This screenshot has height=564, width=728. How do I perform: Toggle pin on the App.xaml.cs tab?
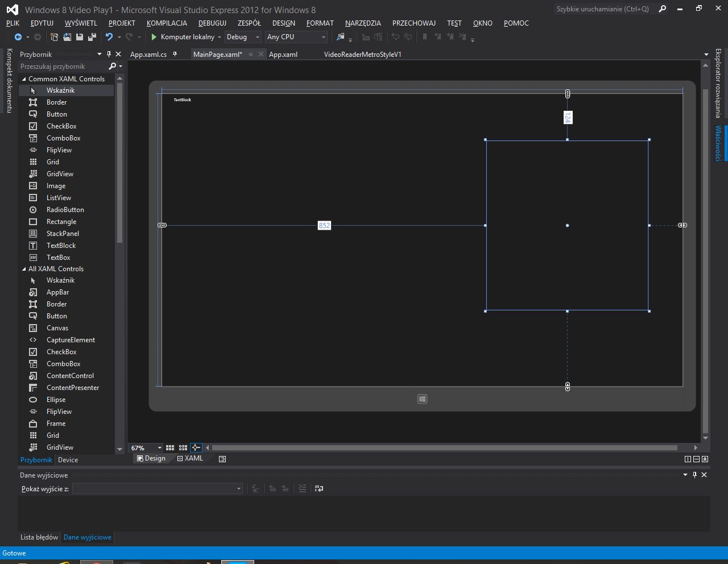pyautogui.click(x=175, y=54)
